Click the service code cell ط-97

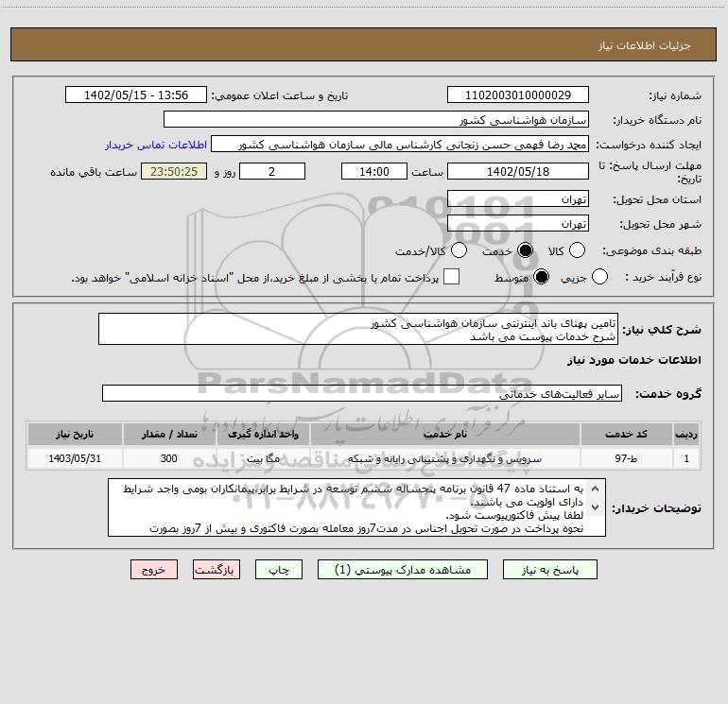tap(626, 459)
